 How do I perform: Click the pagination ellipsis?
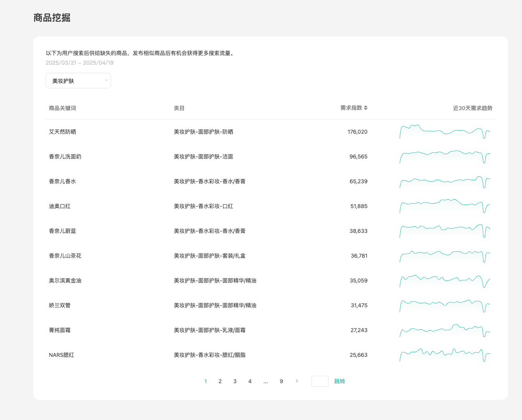(266, 381)
